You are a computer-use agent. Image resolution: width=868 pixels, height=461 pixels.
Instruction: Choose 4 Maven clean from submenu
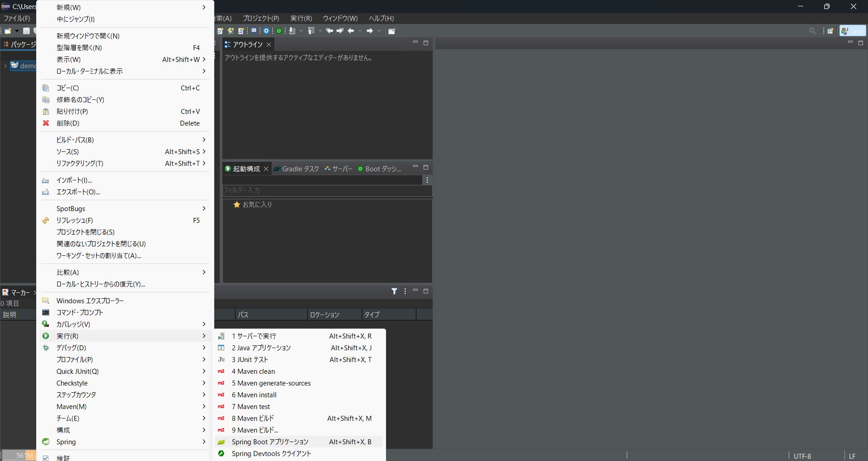pyautogui.click(x=299, y=371)
